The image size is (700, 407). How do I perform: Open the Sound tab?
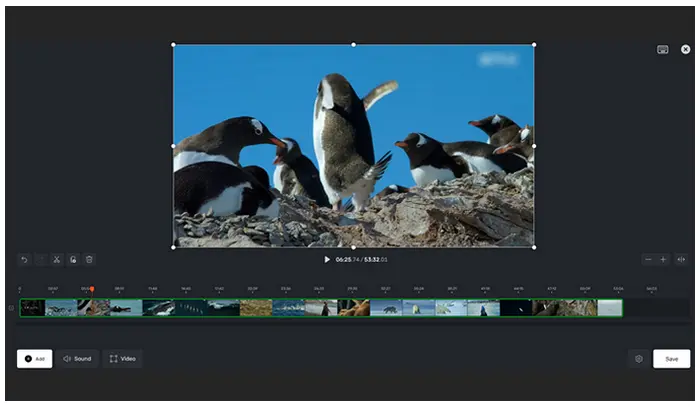77,358
